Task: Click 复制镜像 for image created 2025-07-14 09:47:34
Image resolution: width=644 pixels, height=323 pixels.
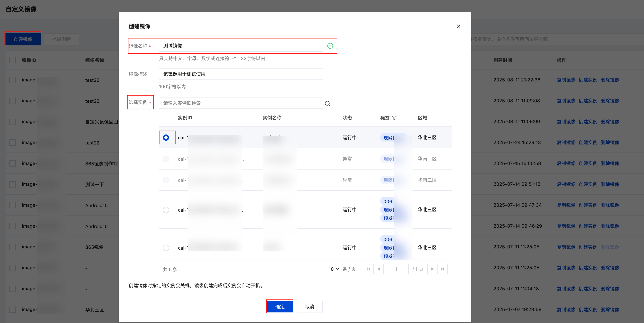Action: (x=566, y=205)
